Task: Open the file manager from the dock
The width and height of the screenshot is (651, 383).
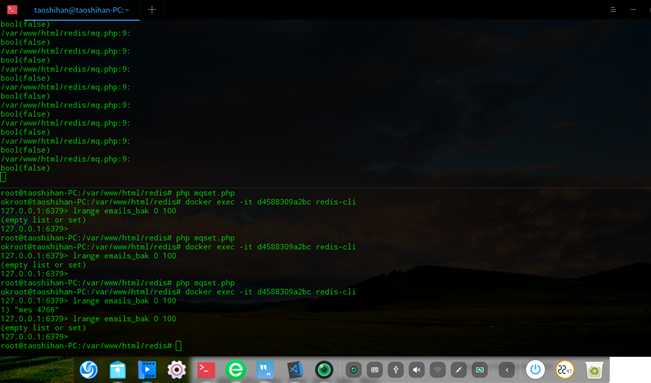Action: coord(117,370)
